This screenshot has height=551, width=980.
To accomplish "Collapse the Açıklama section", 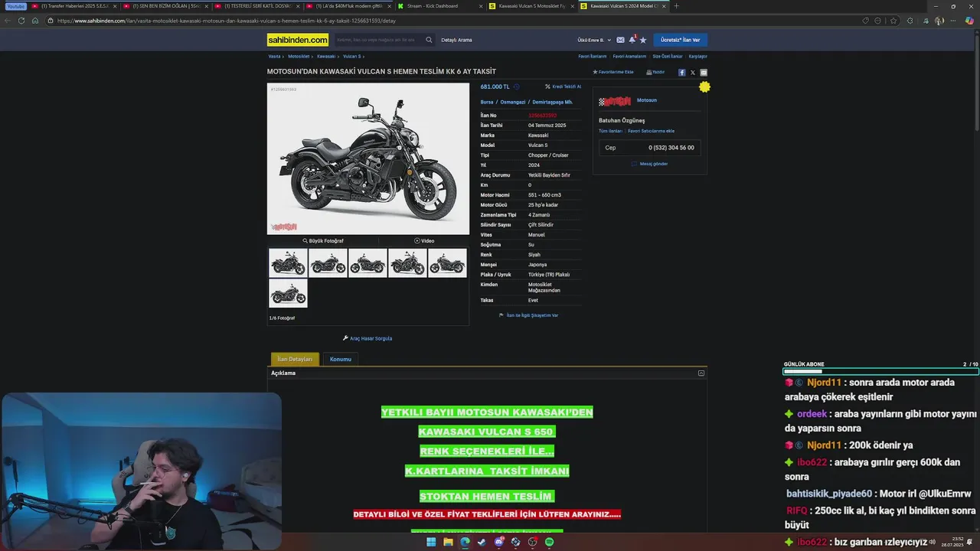I will (701, 373).
